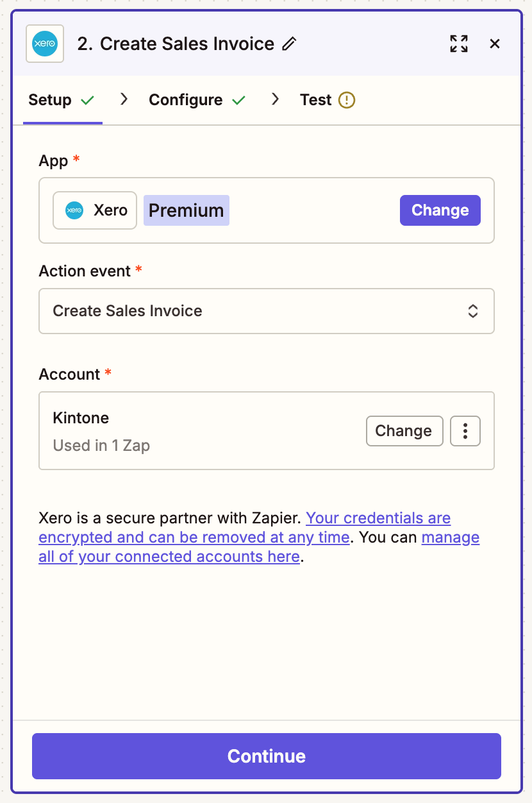Click the warning icon next to Test
The image size is (532, 803).
347,99
